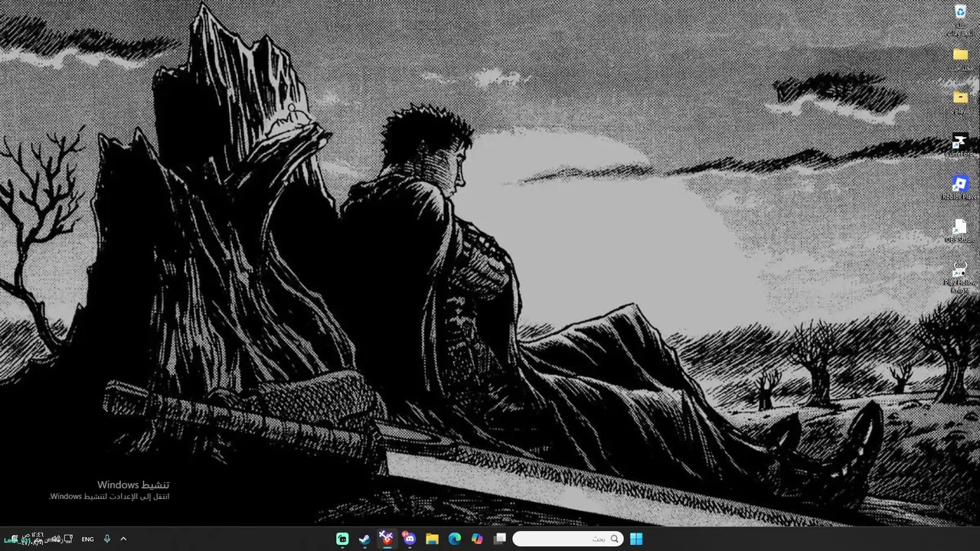
Task: Click the taskbar search box
Action: click(567, 539)
